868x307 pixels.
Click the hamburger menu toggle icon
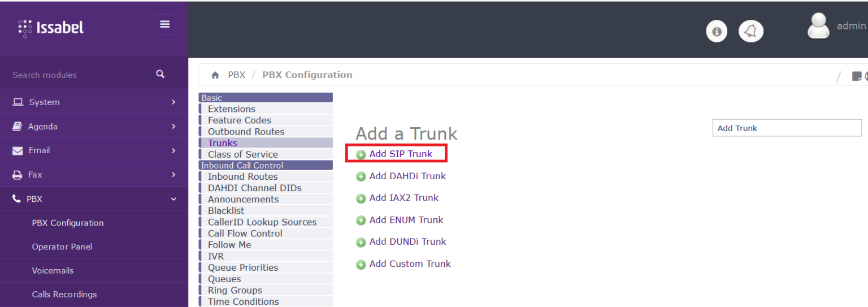tap(164, 24)
